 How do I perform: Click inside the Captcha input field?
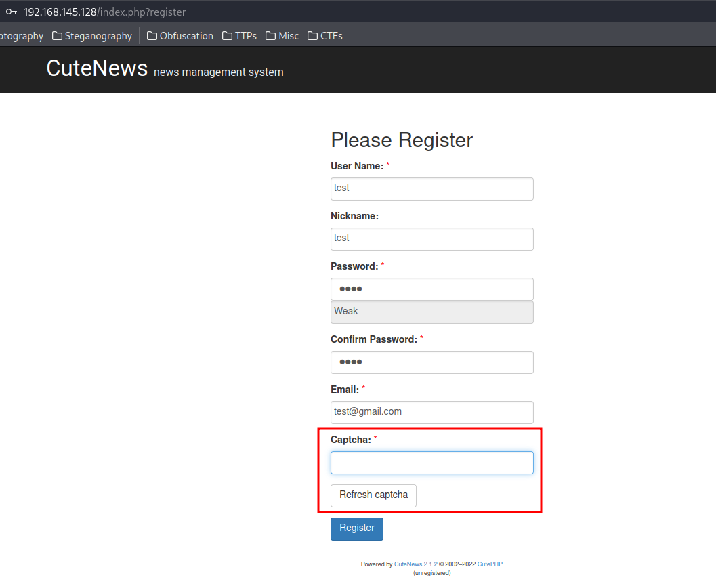point(432,463)
